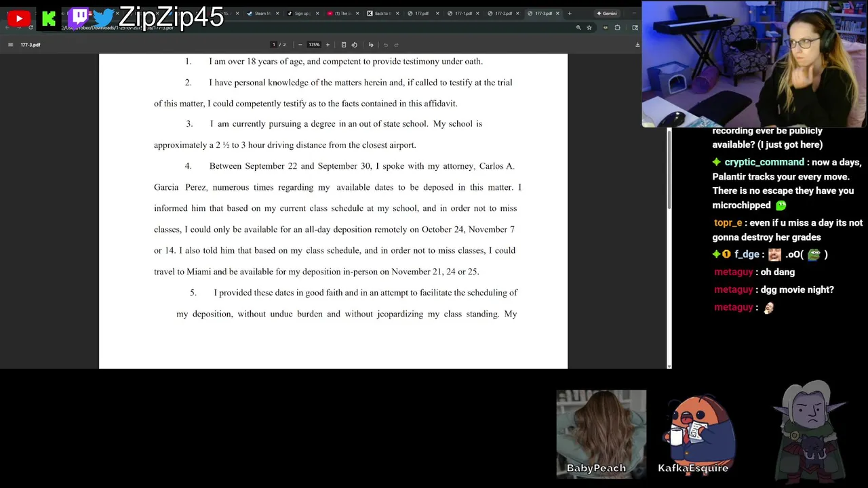Click the BabyPeach avatar thumbnail
The height and width of the screenshot is (488, 868).
tap(601, 434)
